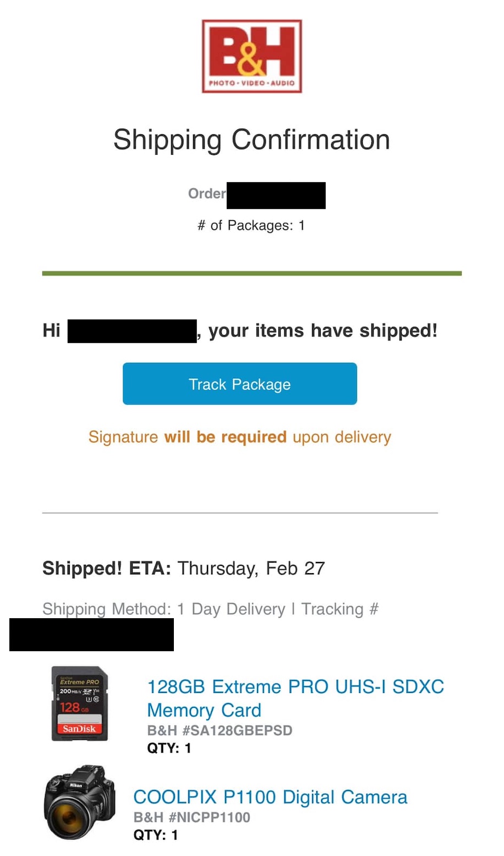Click the Track Package button
This screenshot has height=856, width=504.
click(239, 384)
